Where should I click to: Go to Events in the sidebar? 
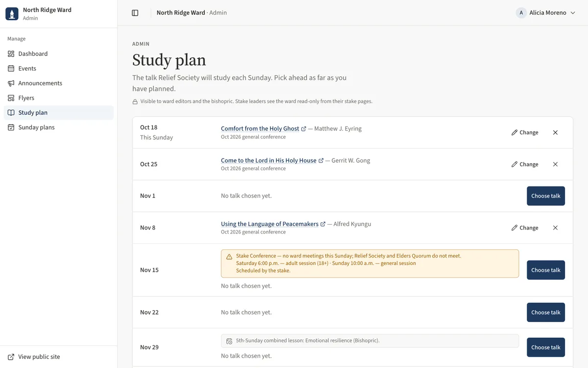click(x=59, y=69)
